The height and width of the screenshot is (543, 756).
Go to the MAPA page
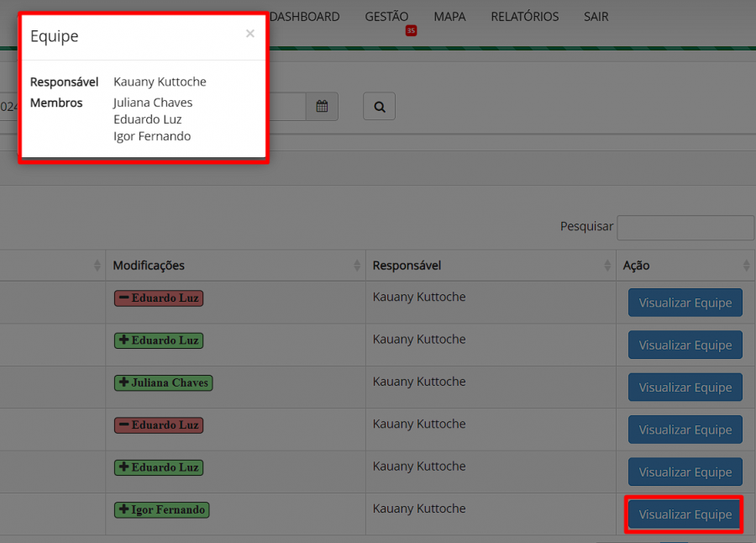449,17
